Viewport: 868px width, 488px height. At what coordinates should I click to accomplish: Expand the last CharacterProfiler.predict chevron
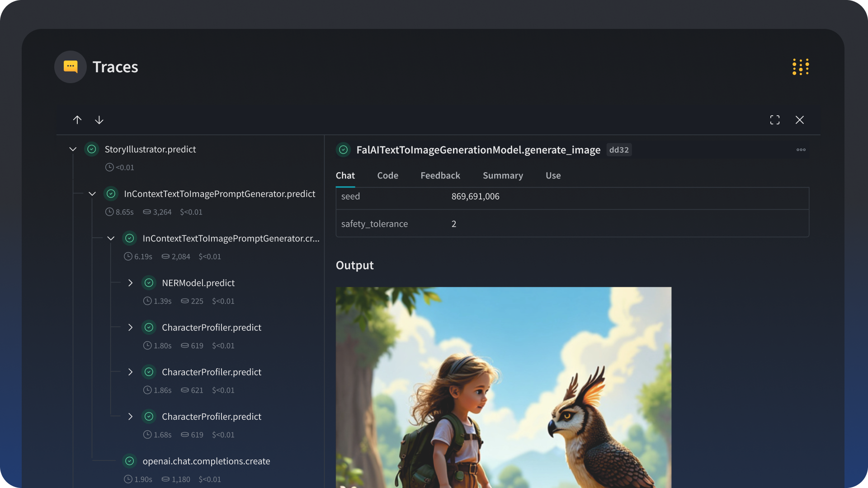pyautogui.click(x=130, y=417)
